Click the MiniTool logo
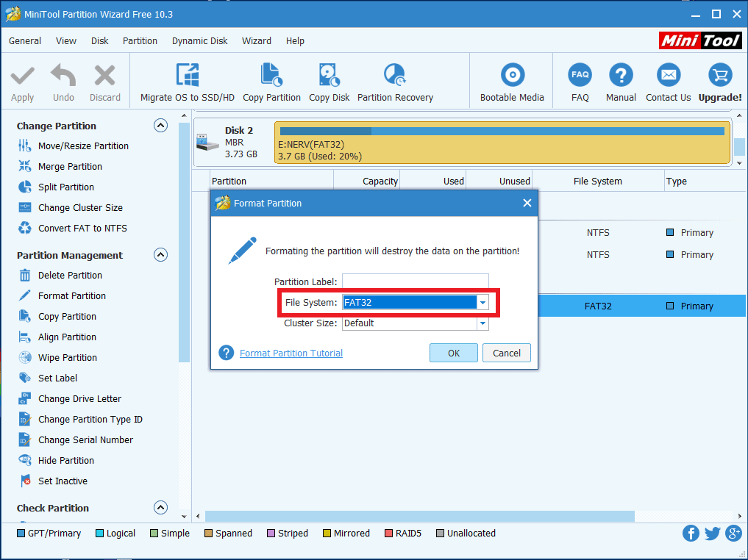Viewport: 748px width, 560px height. click(700, 41)
